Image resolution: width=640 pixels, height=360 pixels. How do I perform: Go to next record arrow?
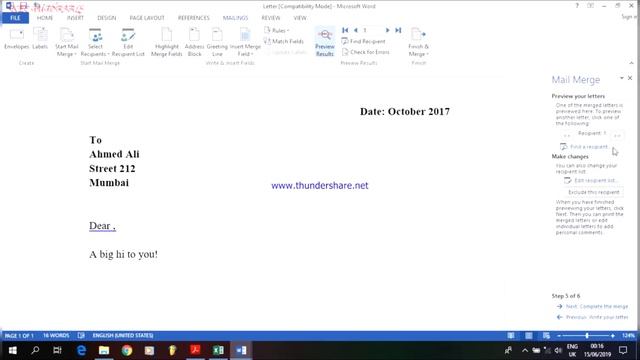(x=387, y=30)
